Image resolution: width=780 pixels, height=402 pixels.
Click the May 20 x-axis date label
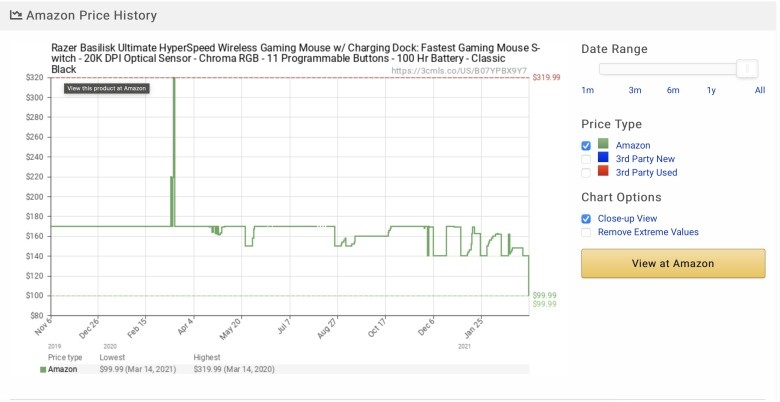click(x=229, y=328)
